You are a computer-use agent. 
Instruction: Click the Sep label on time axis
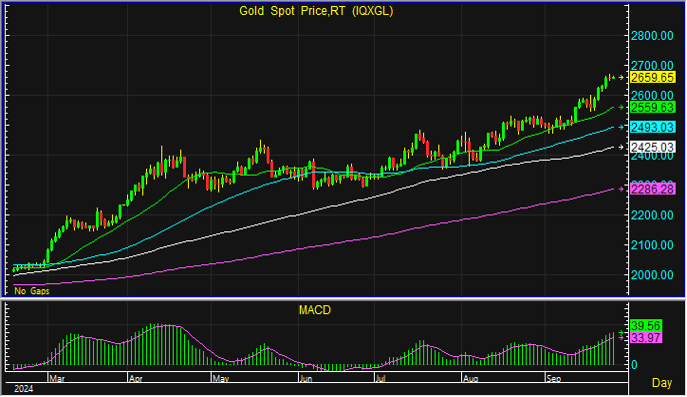click(x=554, y=379)
